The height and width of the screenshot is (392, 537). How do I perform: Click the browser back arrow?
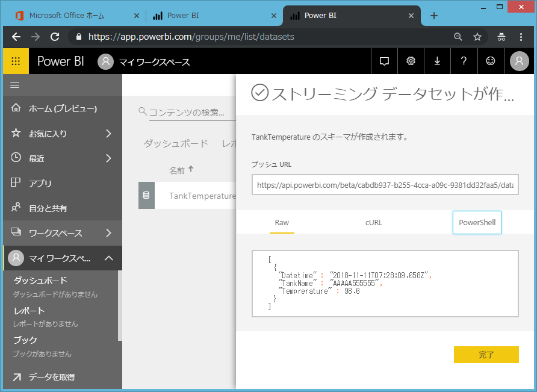coord(16,37)
